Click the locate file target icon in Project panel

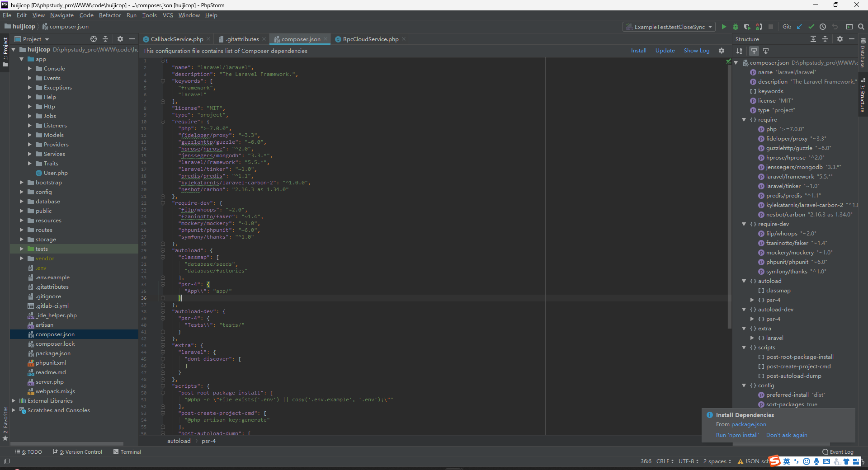(x=94, y=39)
